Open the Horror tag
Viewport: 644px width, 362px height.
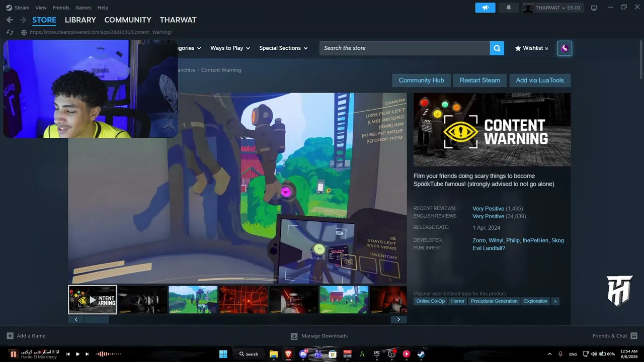tap(458, 301)
